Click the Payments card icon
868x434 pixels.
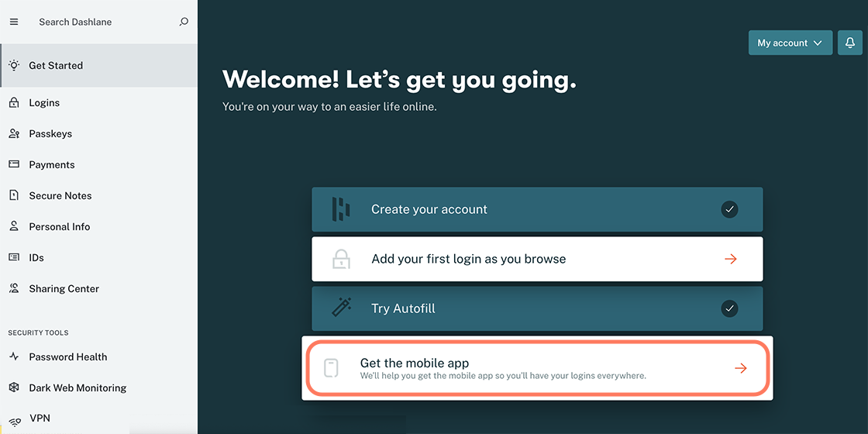coord(14,164)
